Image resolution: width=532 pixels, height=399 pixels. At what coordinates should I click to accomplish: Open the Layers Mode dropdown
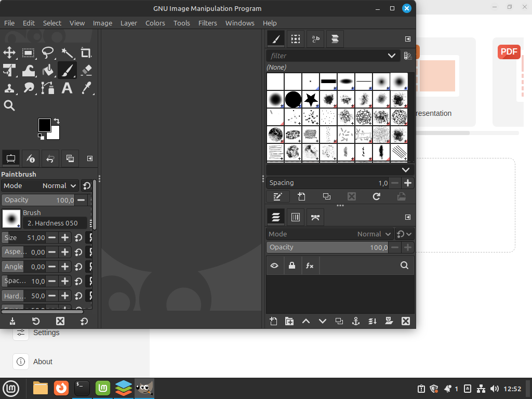[330, 234]
